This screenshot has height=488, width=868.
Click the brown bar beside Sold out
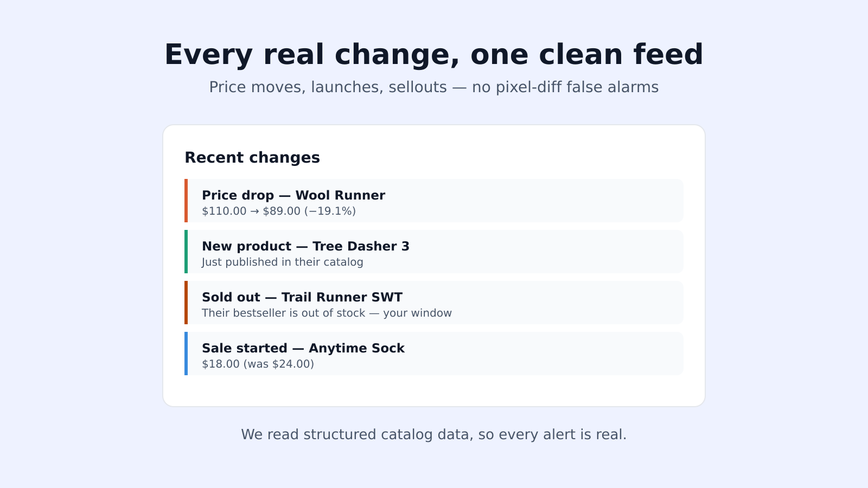tap(186, 303)
